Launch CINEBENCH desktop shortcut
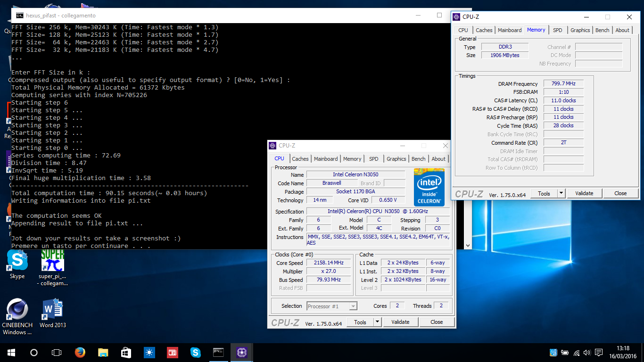The height and width of the screenshot is (362, 644). 17,316
